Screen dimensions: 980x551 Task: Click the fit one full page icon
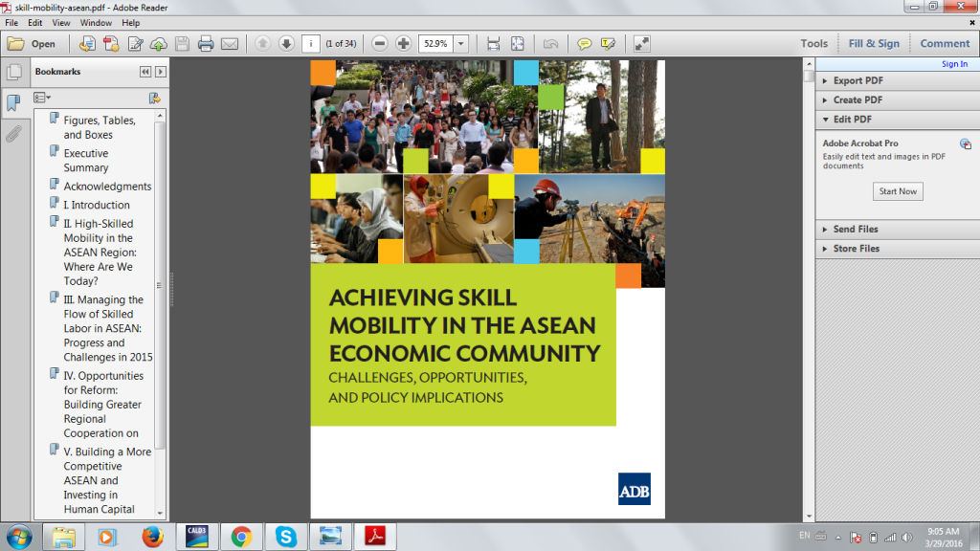(x=518, y=44)
